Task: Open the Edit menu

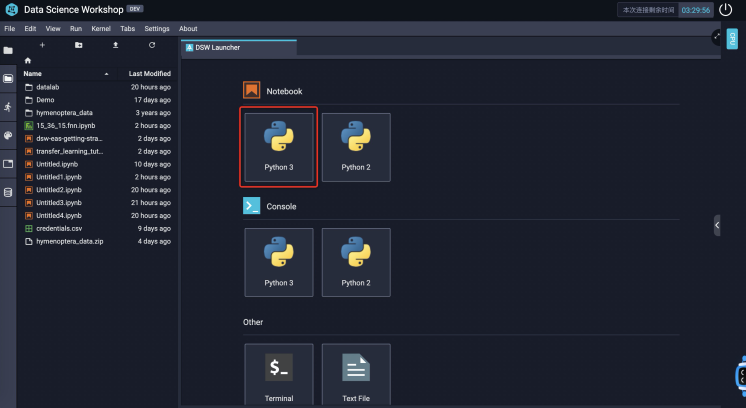Action: coord(30,29)
